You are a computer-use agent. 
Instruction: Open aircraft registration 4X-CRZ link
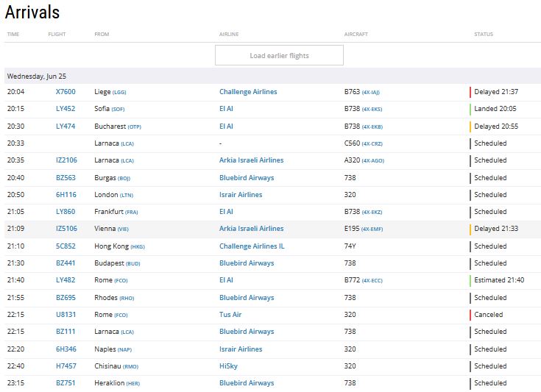(x=372, y=143)
